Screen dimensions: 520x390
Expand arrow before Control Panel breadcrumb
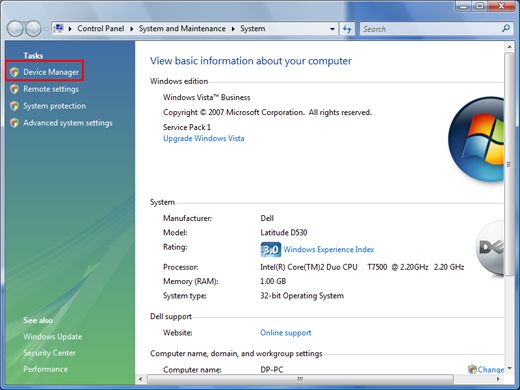70,29
